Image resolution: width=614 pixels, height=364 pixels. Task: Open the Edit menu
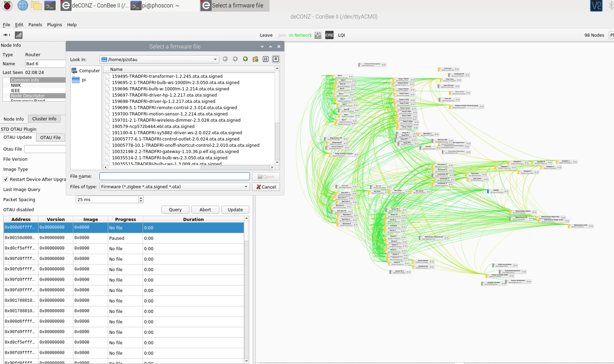tap(19, 25)
